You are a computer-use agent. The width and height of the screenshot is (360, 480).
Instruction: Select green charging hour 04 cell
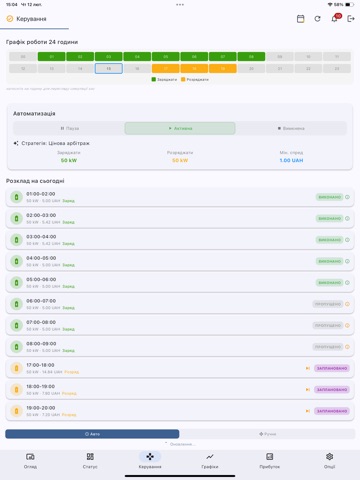pyautogui.click(x=137, y=57)
